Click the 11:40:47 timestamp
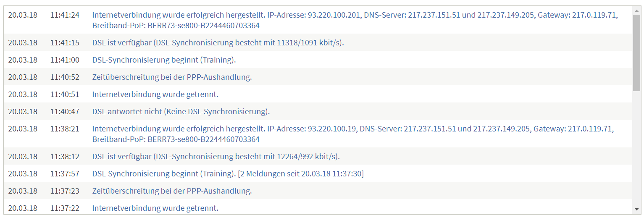Screen dimensions: 644x223 click(65, 111)
